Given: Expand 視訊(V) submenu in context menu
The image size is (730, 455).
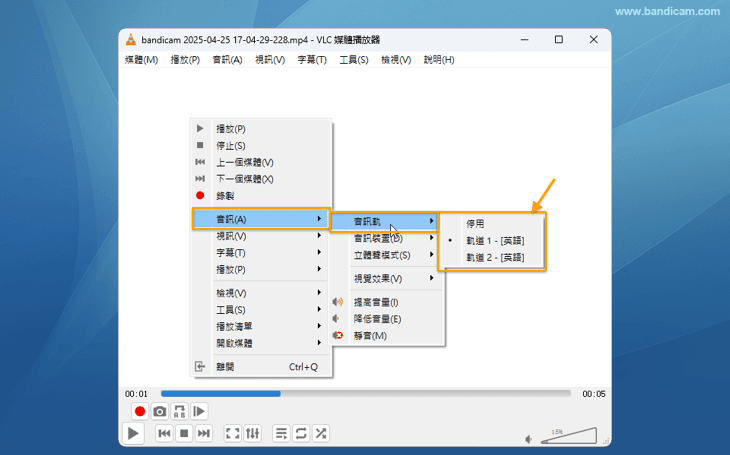Looking at the screenshot, I should pyautogui.click(x=262, y=236).
